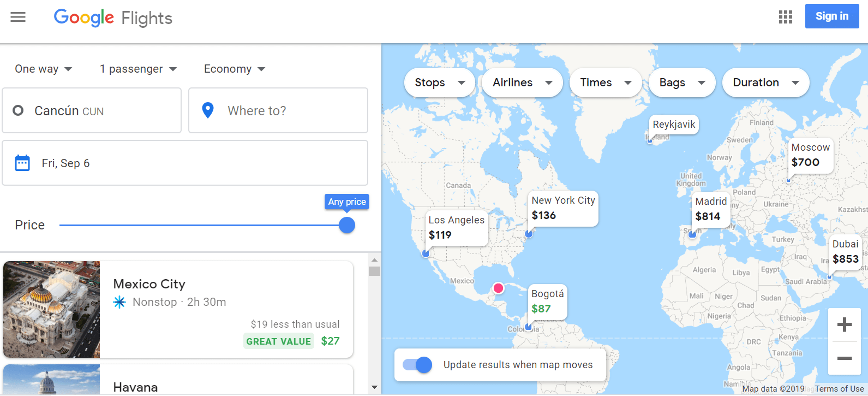Click the Price slider handle
Screen dimensions: 868x396
[x=347, y=225]
